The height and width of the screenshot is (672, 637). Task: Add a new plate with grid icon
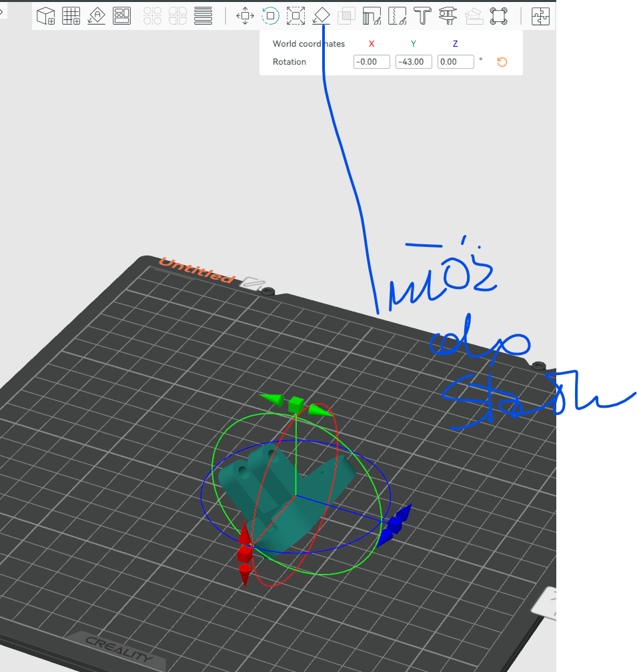coord(71,16)
